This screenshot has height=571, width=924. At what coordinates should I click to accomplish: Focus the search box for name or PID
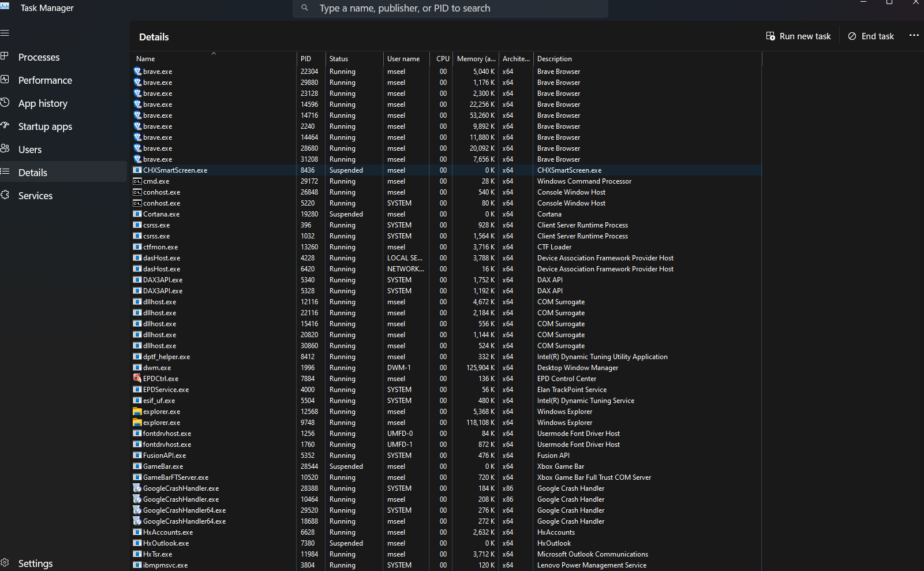[450, 8]
